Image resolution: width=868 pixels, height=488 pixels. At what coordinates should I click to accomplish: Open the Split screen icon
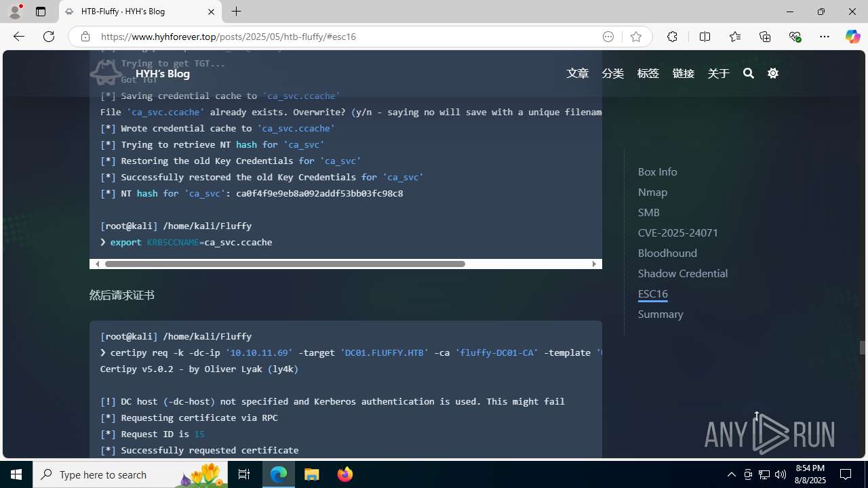[x=705, y=37]
